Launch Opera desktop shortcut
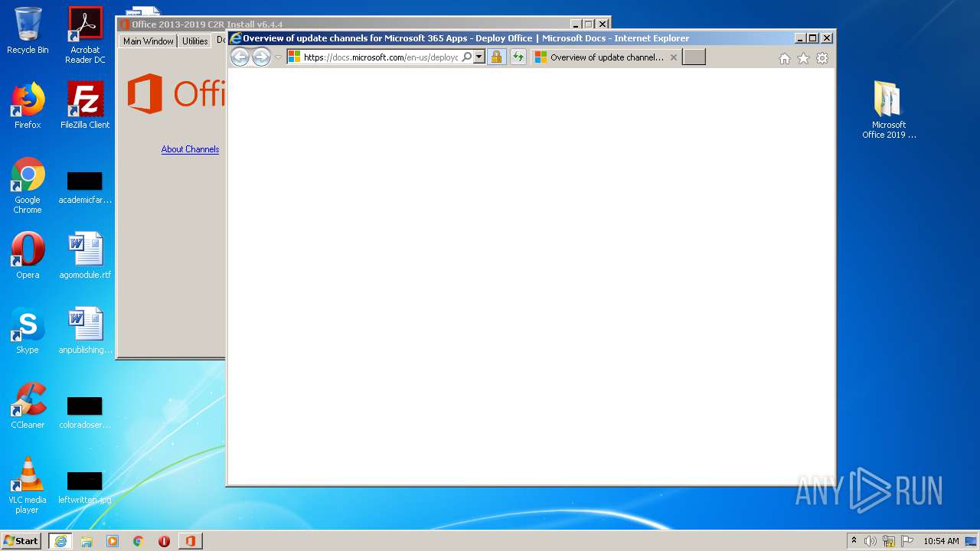Image resolution: width=980 pixels, height=551 pixels. (28, 256)
